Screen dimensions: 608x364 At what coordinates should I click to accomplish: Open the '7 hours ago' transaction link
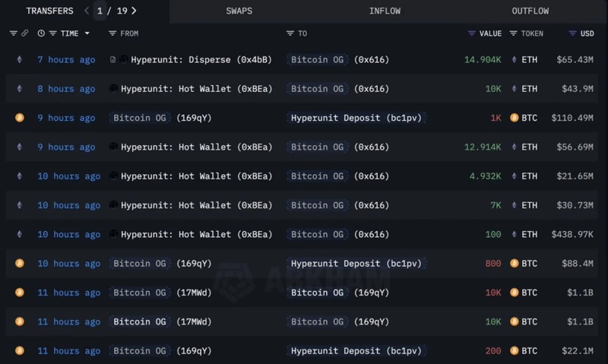66,59
